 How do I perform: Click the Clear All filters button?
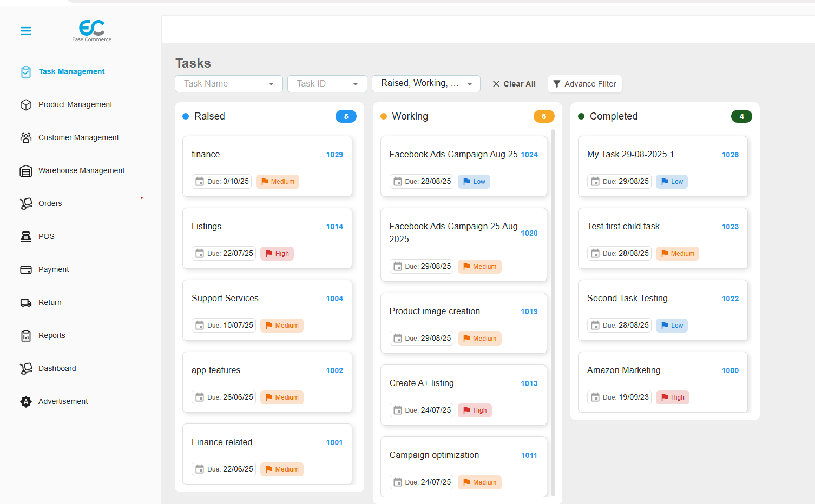(513, 84)
